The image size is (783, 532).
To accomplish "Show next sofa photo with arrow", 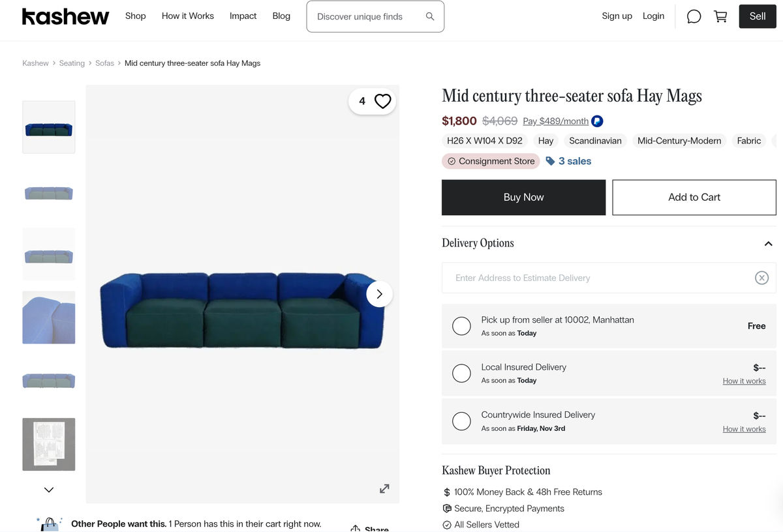I will click(x=379, y=294).
